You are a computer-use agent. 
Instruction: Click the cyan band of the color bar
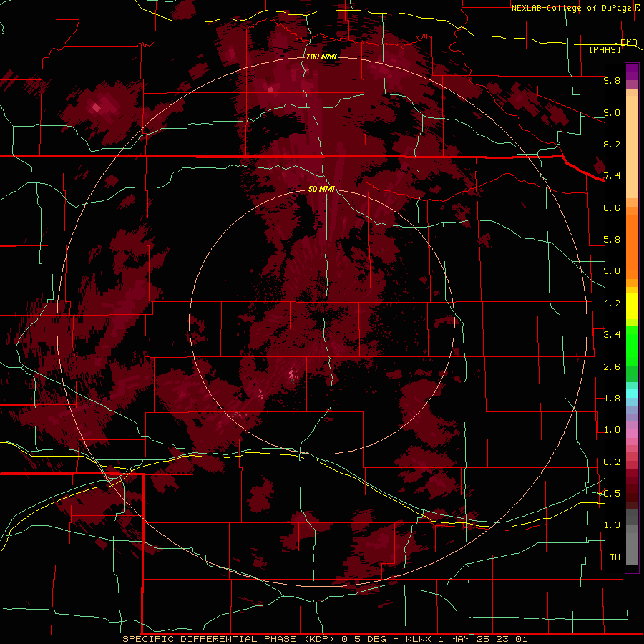[632, 394]
